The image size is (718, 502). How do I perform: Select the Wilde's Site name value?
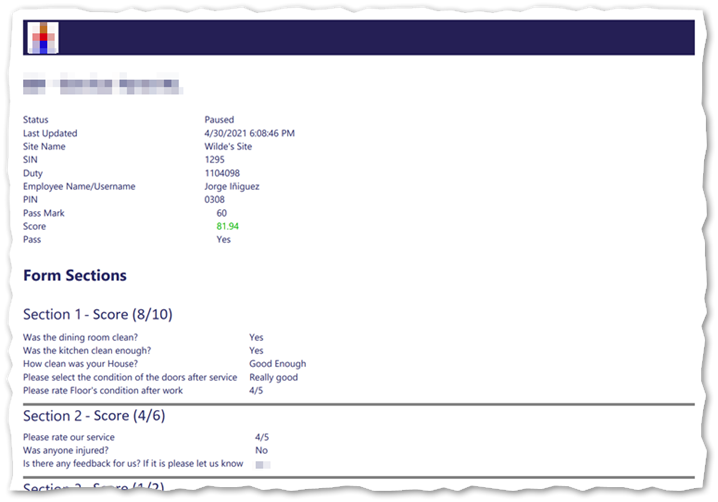pos(228,146)
